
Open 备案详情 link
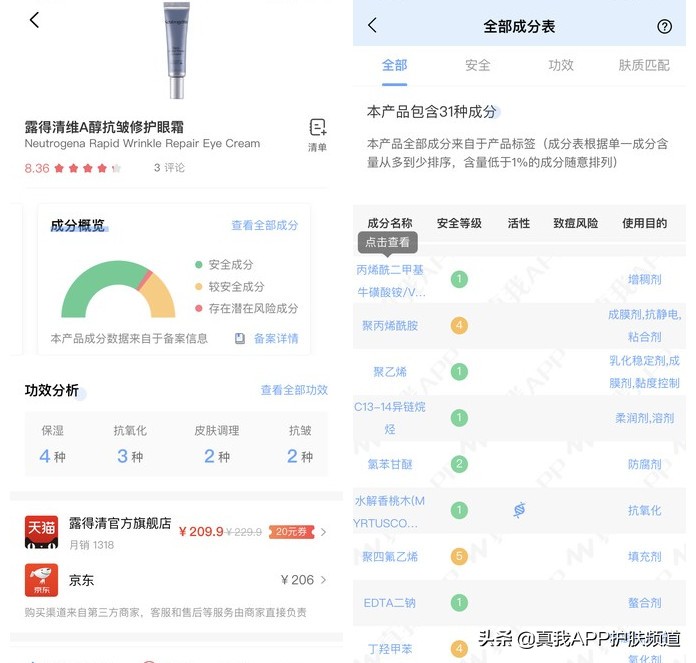[x=276, y=339]
